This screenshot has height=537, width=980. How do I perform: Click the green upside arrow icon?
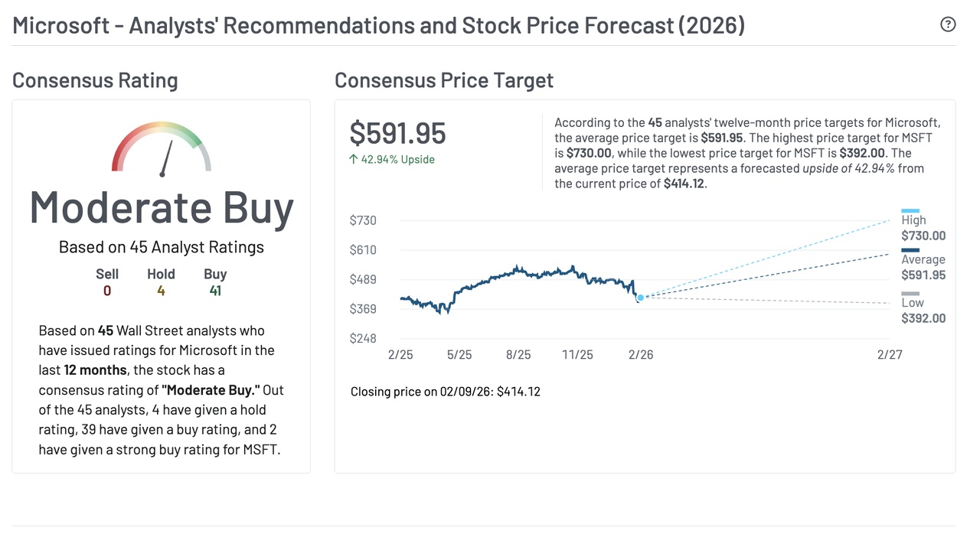click(354, 160)
